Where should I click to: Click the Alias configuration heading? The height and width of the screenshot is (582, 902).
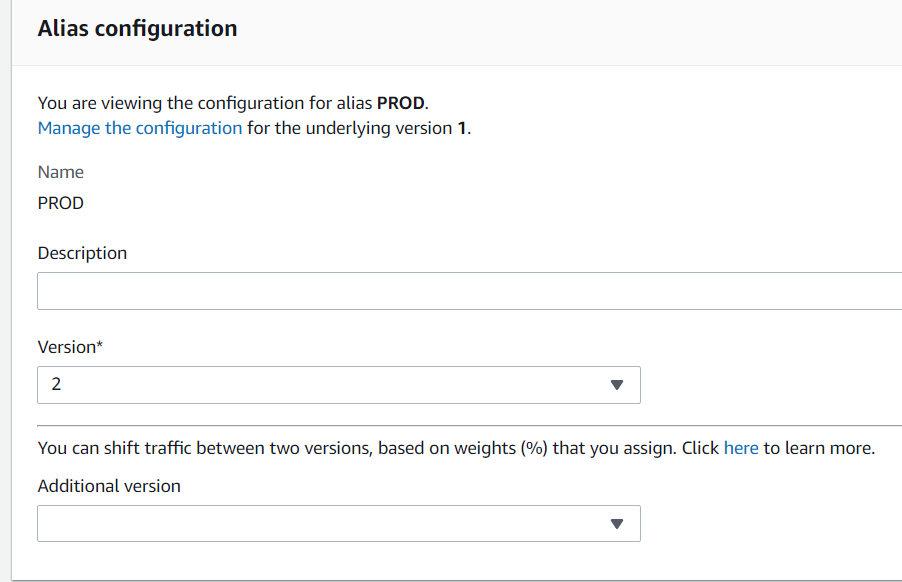[x=137, y=28]
